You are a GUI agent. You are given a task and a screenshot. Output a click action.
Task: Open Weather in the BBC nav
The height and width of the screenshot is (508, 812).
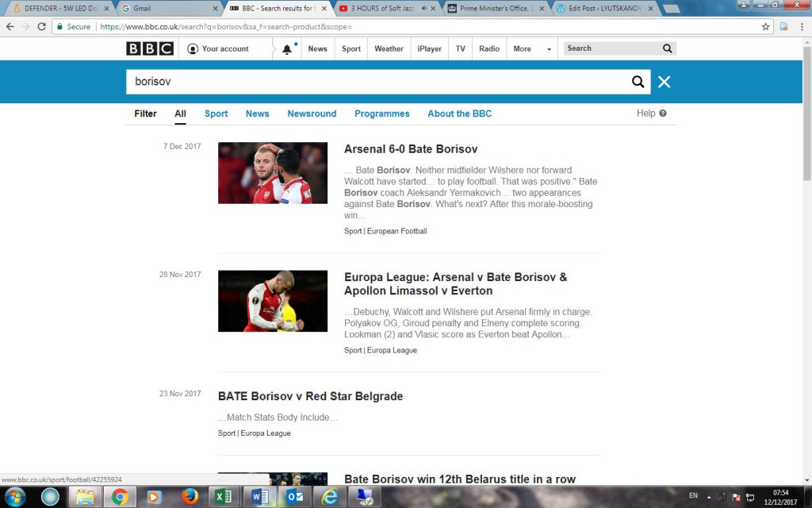389,48
